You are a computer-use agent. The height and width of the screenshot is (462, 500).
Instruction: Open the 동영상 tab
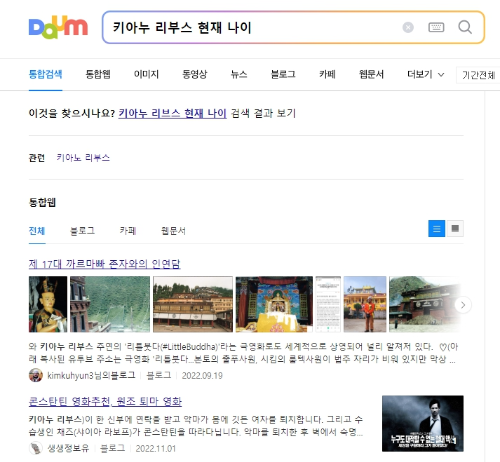pos(195,74)
